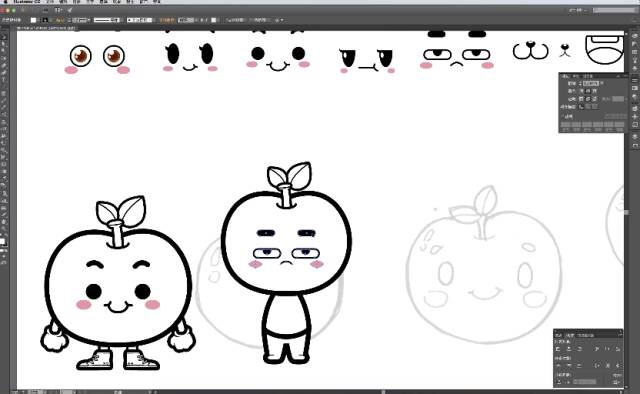Select the open document tab
The height and width of the screenshot is (394, 640).
point(46,28)
